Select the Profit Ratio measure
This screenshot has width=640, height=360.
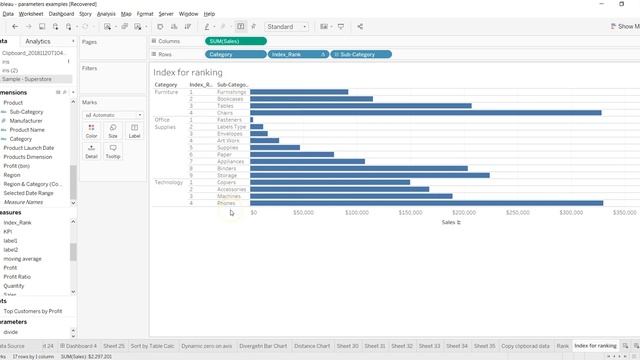pyautogui.click(x=17, y=277)
